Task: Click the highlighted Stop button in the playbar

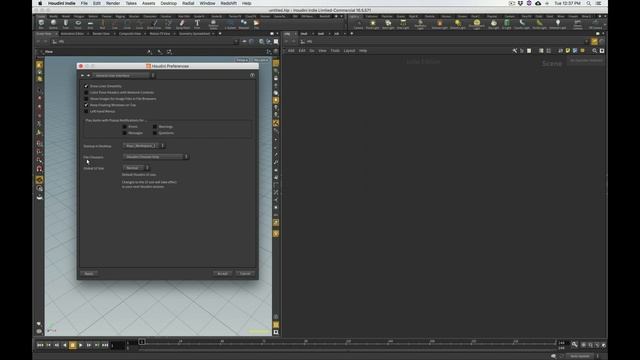Action: [x=73, y=345]
